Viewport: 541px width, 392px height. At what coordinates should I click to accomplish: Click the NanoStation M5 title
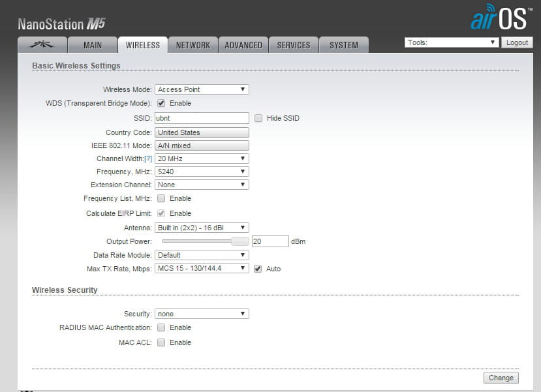pos(61,24)
